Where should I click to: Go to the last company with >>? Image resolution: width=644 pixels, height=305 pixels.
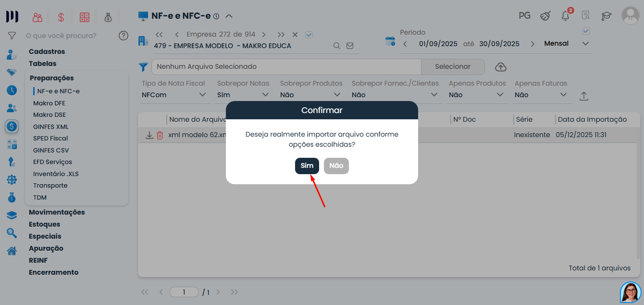click(x=281, y=35)
